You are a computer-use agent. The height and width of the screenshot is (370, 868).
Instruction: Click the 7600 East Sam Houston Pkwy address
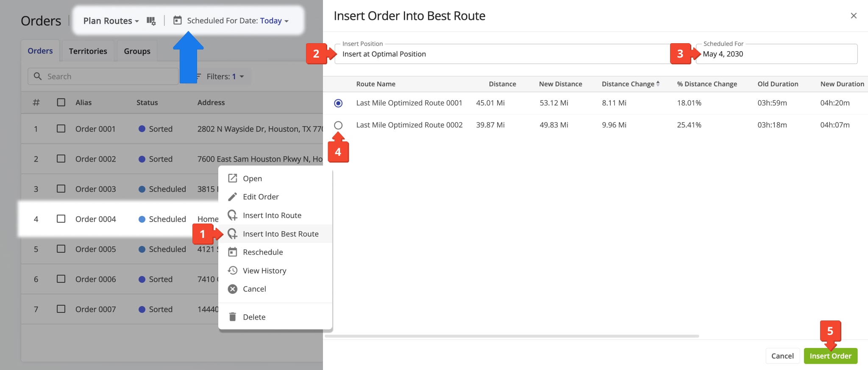click(x=260, y=159)
